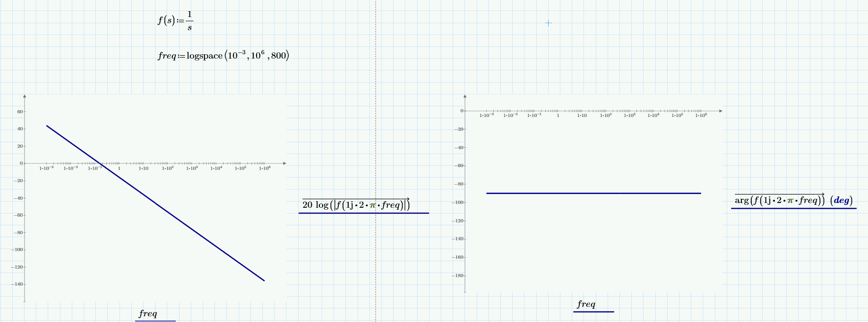Click the blue trace legend line under magnitude expression
This screenshot has width=868, height=322.
pyautogui.click(x=363, y=213)
